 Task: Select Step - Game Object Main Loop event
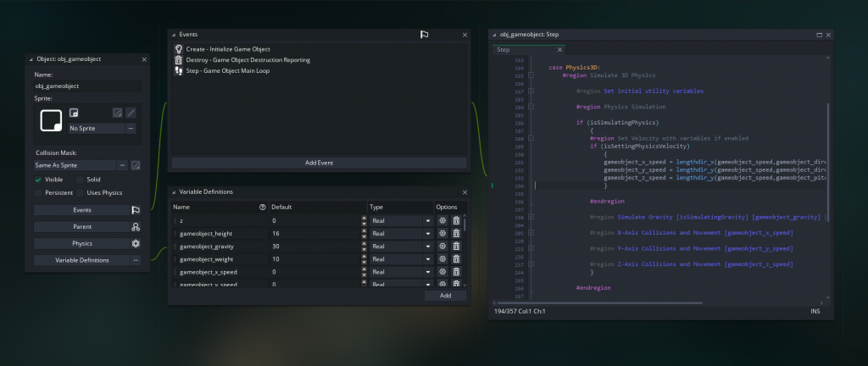[x=227, y=71]
